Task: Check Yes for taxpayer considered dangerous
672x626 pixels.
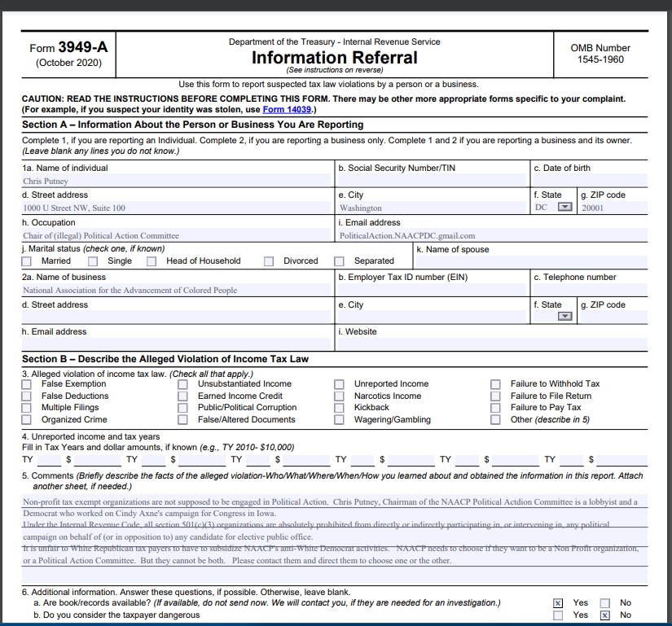Action: click(x=558, y=615)
